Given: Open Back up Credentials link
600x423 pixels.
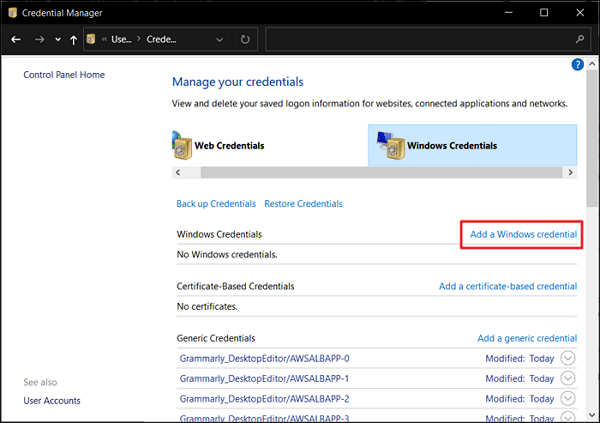Looking at the screenshot, I should coord(216,204).
